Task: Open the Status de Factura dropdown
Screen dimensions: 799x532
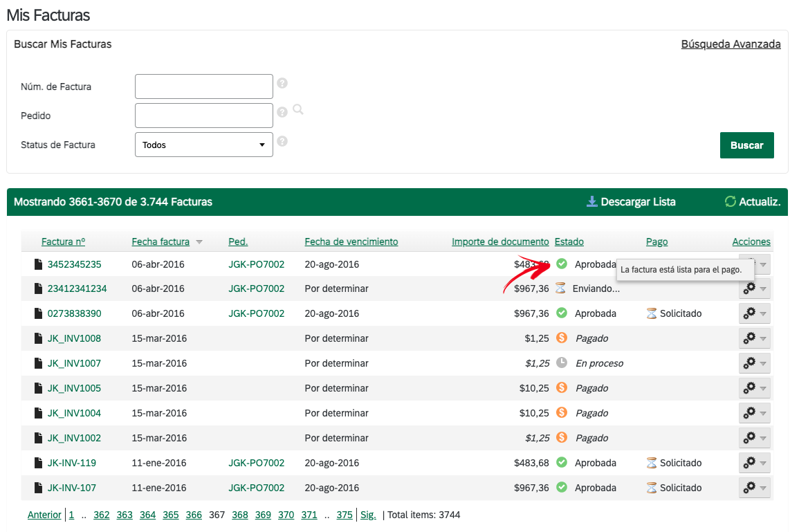Action: pos(204,145)
